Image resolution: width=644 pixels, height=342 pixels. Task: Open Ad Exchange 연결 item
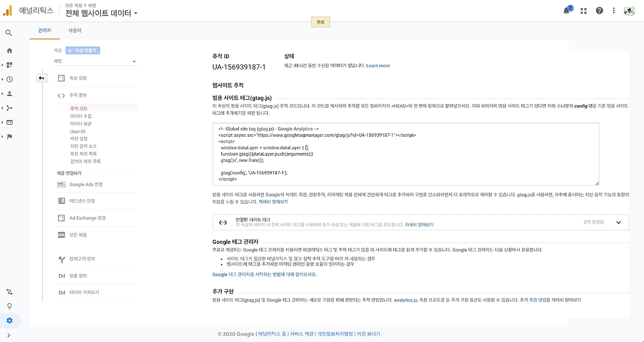click(x=87, y=218)
